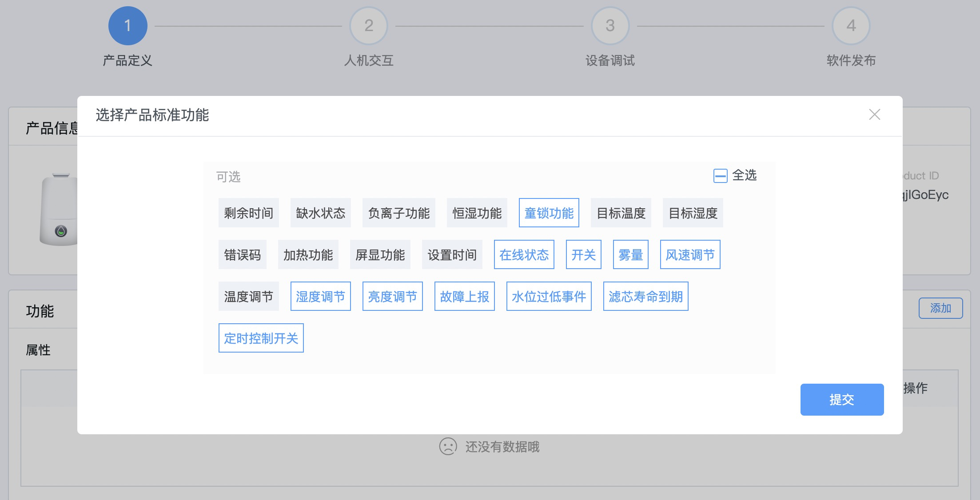Jump to step 3 设备调试
Image resolution: width=980 pixels, height=500 pixels.
pyautogui.click(x=610, y=26)
